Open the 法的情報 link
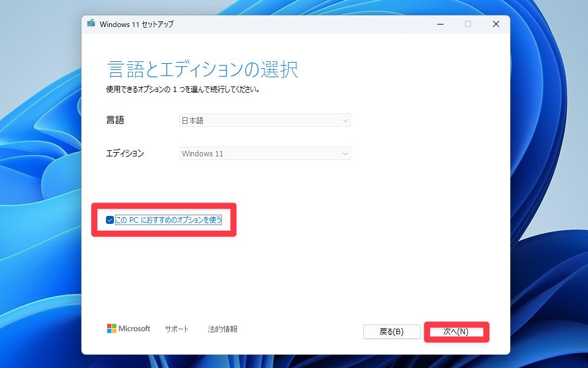The image size is (588, 368). pyautogui.click(x=222, y=329)
